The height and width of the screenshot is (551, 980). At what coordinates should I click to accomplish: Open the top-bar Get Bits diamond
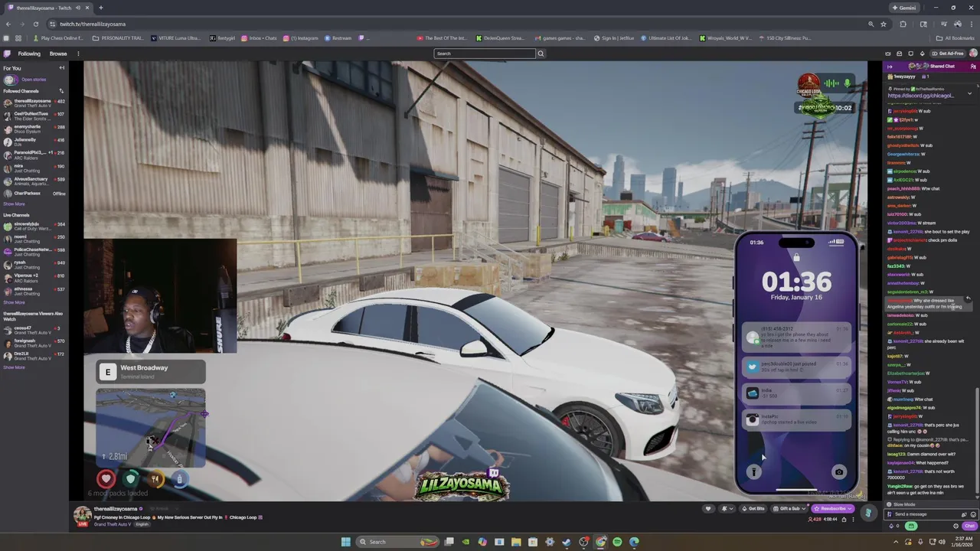tap(923, 54)
